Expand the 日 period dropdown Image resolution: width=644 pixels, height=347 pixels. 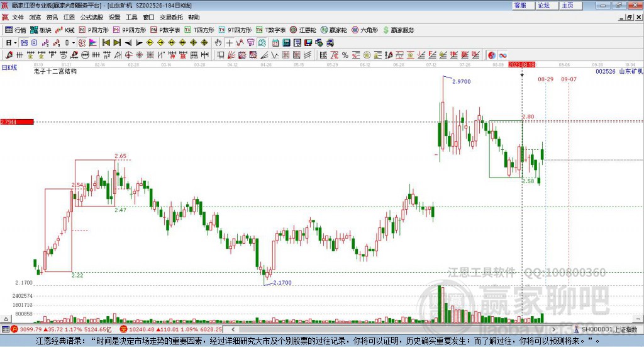point(15,43)
